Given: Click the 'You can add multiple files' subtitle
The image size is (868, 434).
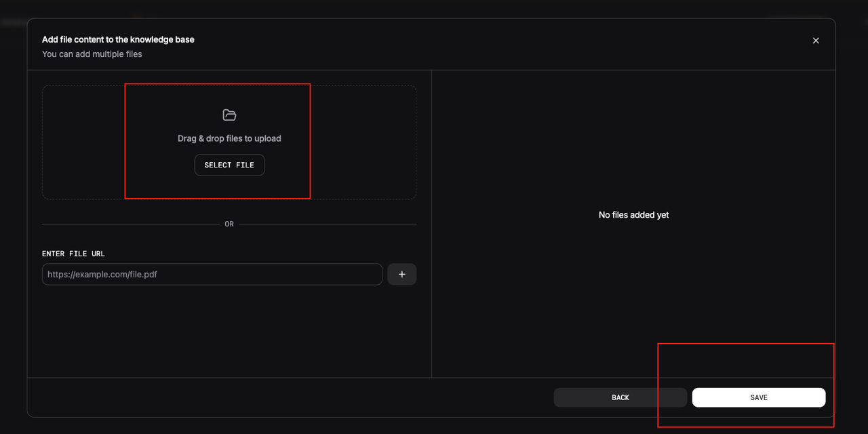Looking at the screenshot, I should click(x=92, y=54).
